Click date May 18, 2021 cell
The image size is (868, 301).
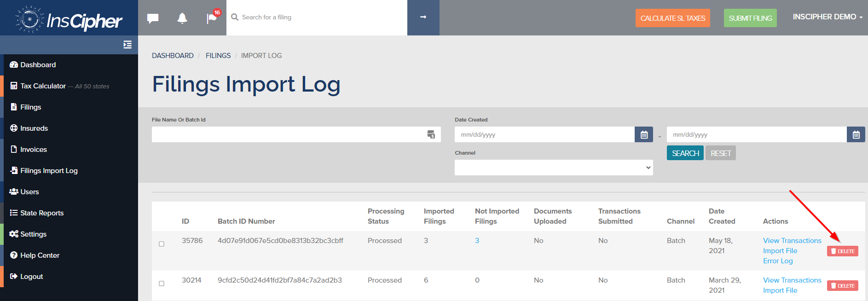(x=721, y=246)
